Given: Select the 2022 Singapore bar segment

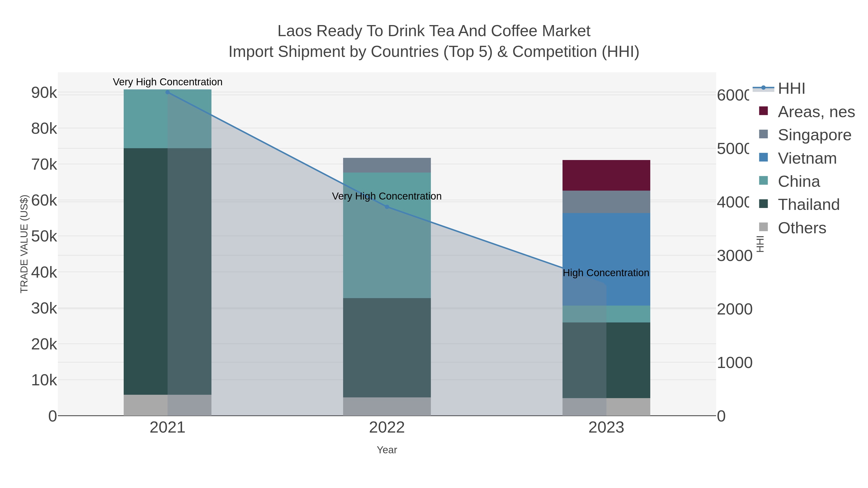Looking at the screenshot, I should click(x=387, y=165).
